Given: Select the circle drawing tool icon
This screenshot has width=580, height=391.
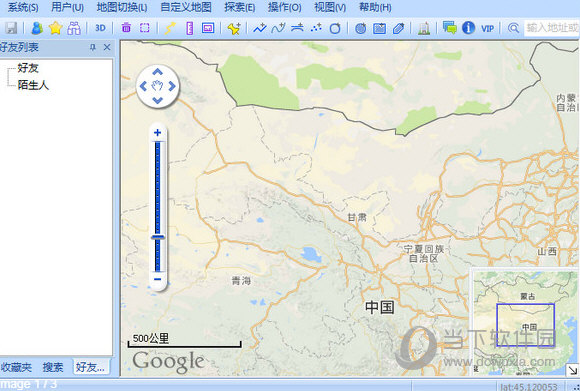Looking at the screenshot, I should click(335, 28).
